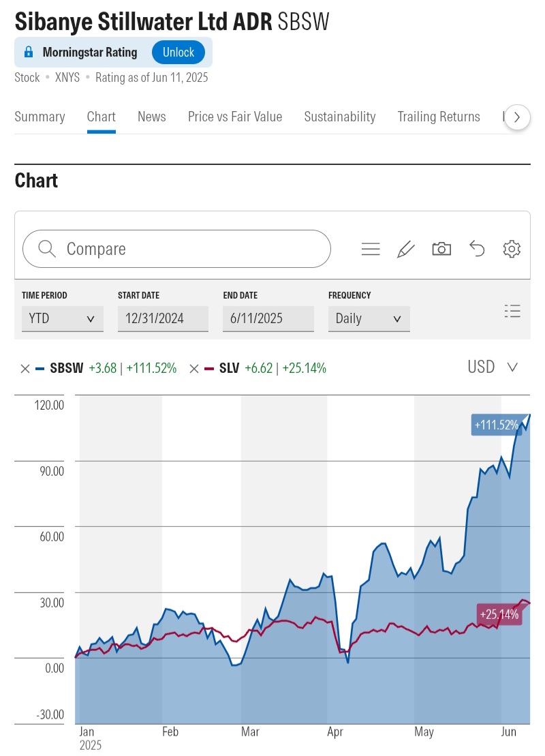The image size is (545, 756).
Task: Open the Daily frequency dropdown
Action: (x=369, y=319)
